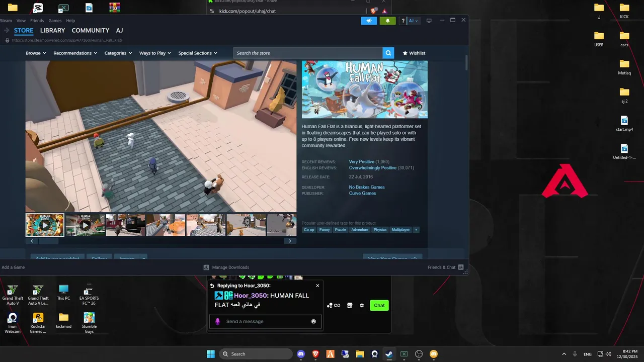Open the Steam menu
The height and width of the screenshot is (362, 644).
[x=6, y=21]
